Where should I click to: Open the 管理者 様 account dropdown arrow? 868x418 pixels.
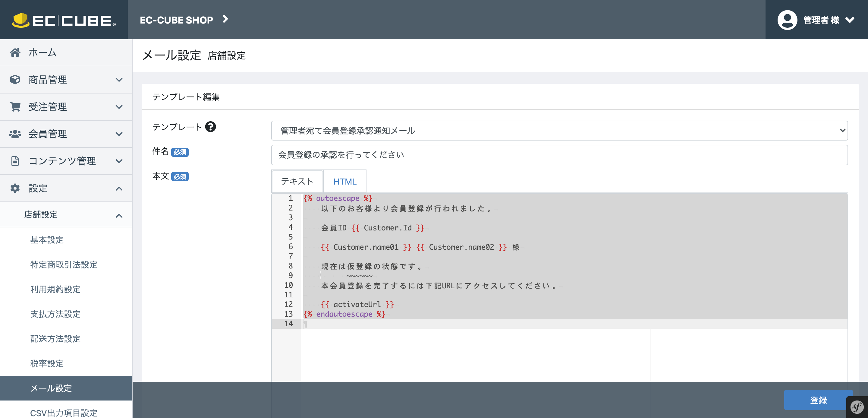(x=850, y=20)
